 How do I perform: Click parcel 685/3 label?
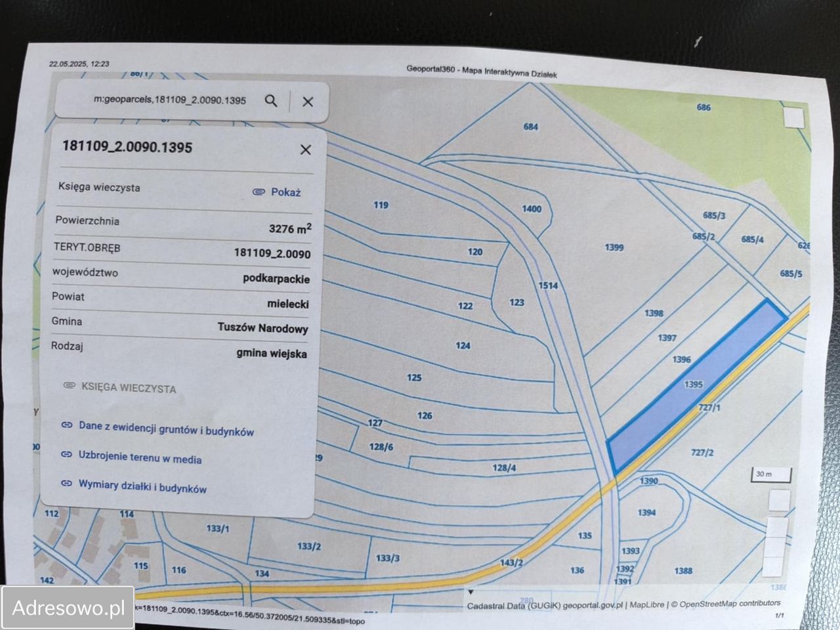[714, 215]
